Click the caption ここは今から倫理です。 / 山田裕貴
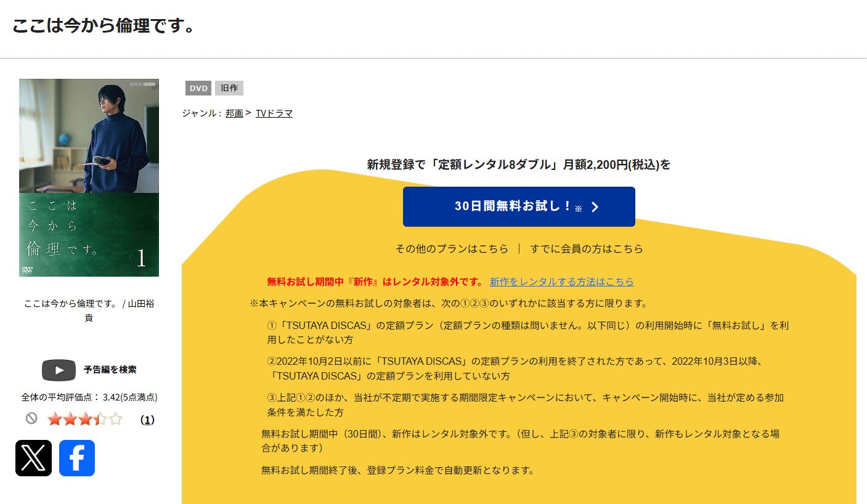Screen dimensions: 867x504 pyautogui.click(x=89, y=311)
